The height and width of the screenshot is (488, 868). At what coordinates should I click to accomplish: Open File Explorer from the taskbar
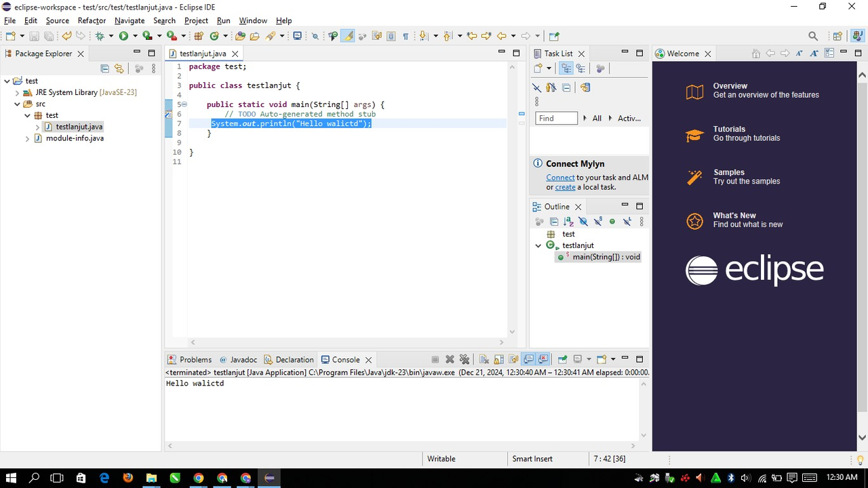pos(151,478)
